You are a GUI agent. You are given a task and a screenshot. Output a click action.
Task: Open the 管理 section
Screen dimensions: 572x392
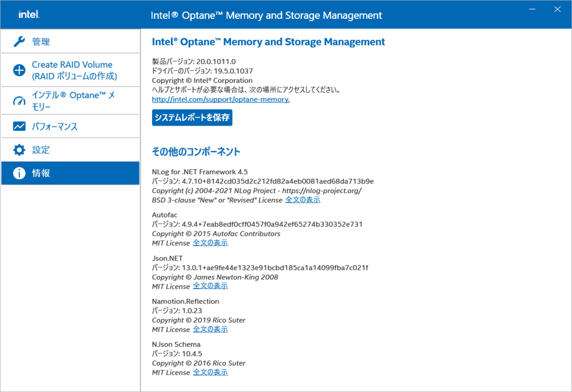(x=70, y=42)
